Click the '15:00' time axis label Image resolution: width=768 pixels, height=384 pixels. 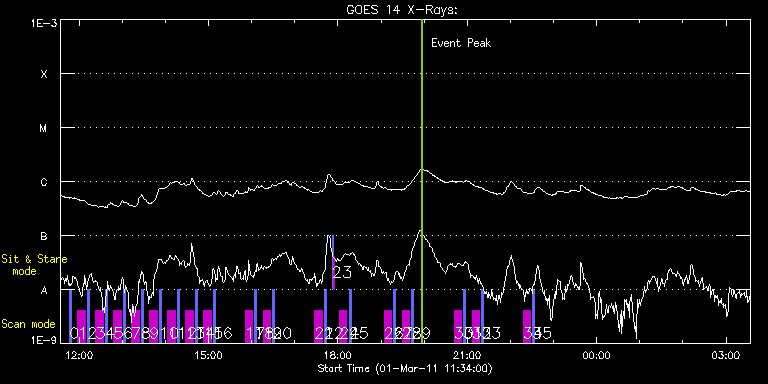tap(208, 355)
